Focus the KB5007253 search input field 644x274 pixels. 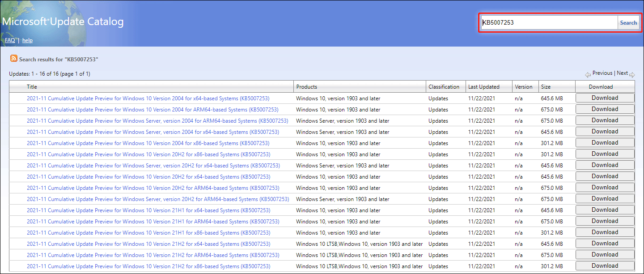pos(550,23)
